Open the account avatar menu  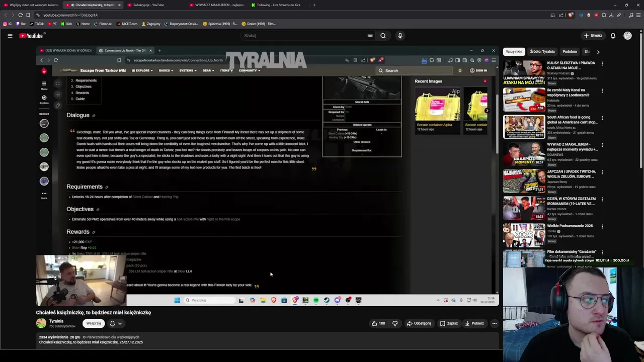[x=627, y=36]
